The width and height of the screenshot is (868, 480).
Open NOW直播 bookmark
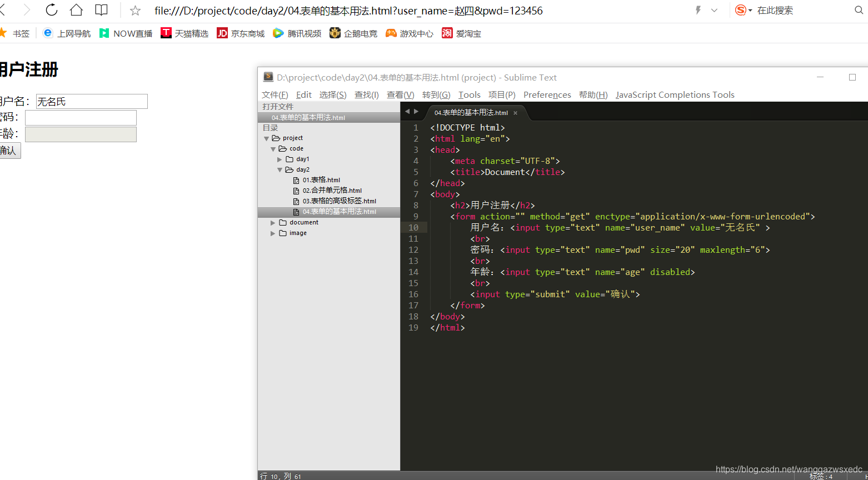click(126, 33)
